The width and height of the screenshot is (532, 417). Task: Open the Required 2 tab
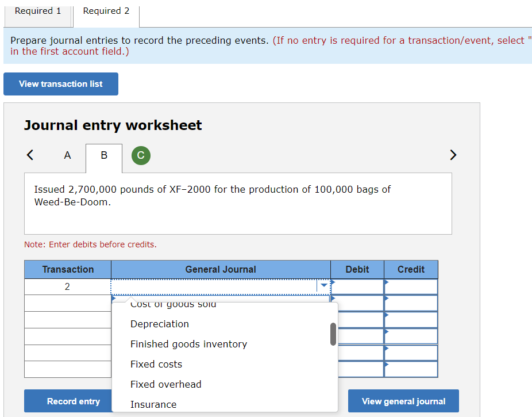click(106, 11)
